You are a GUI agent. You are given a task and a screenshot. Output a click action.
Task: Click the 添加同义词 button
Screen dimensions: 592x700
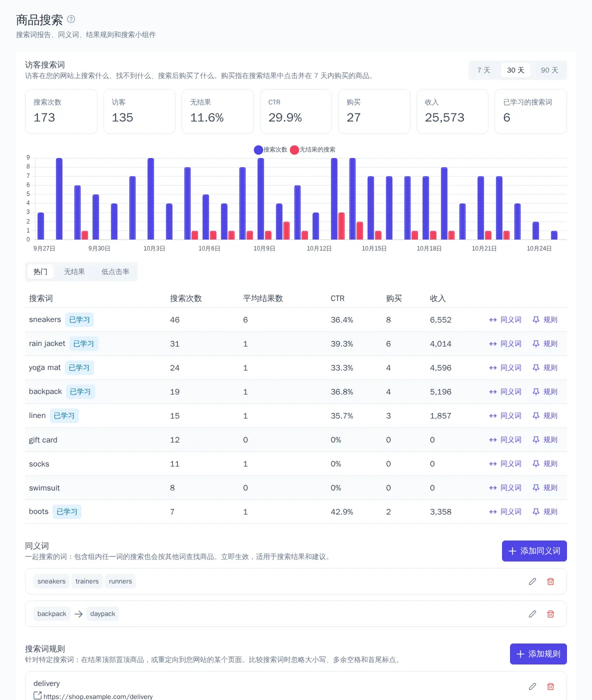coord(534,551)
